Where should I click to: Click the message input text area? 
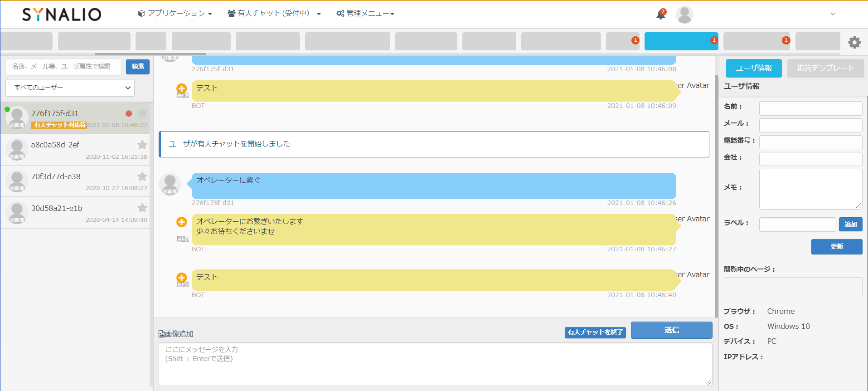click(435, 364)
